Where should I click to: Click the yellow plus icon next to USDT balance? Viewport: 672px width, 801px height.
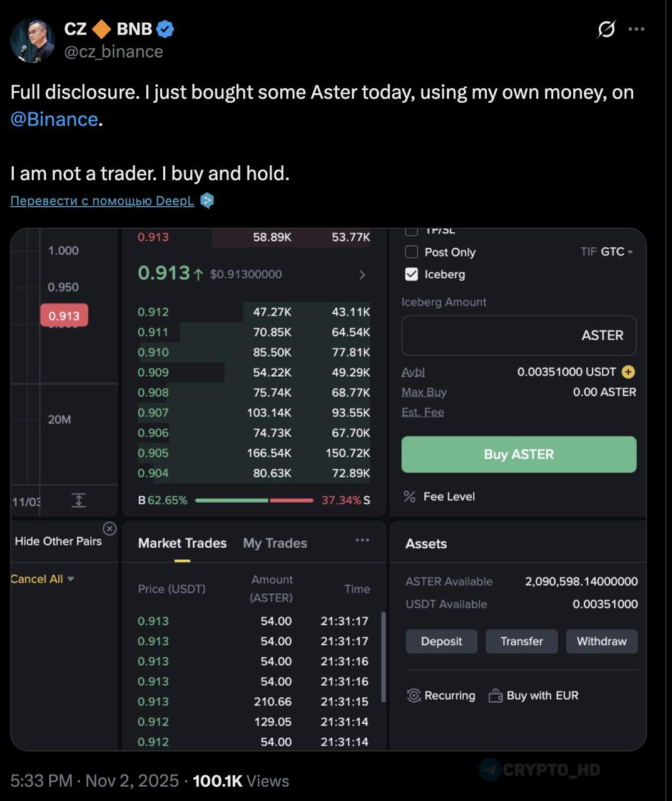[x=628, y=372]
